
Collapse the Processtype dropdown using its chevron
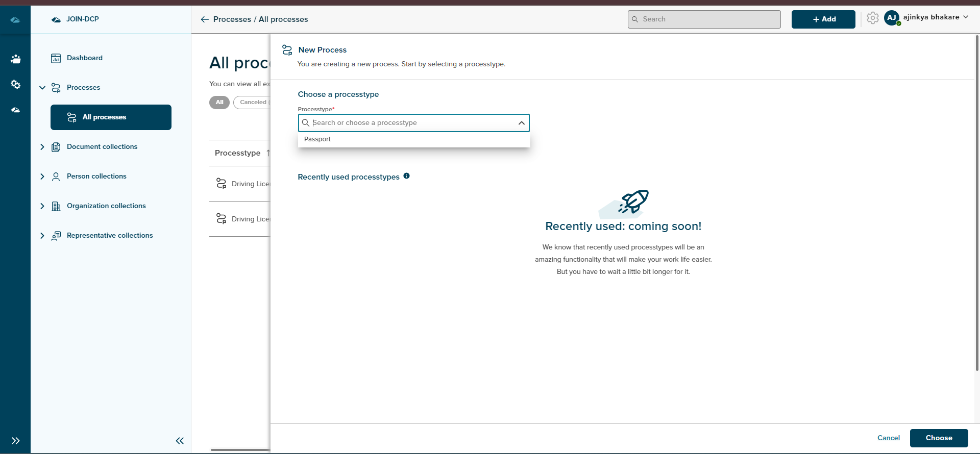click(x=521, y=123)
